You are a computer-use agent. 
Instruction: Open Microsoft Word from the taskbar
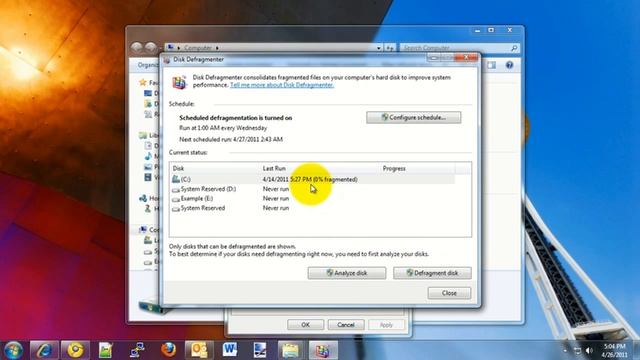[230, 350]
